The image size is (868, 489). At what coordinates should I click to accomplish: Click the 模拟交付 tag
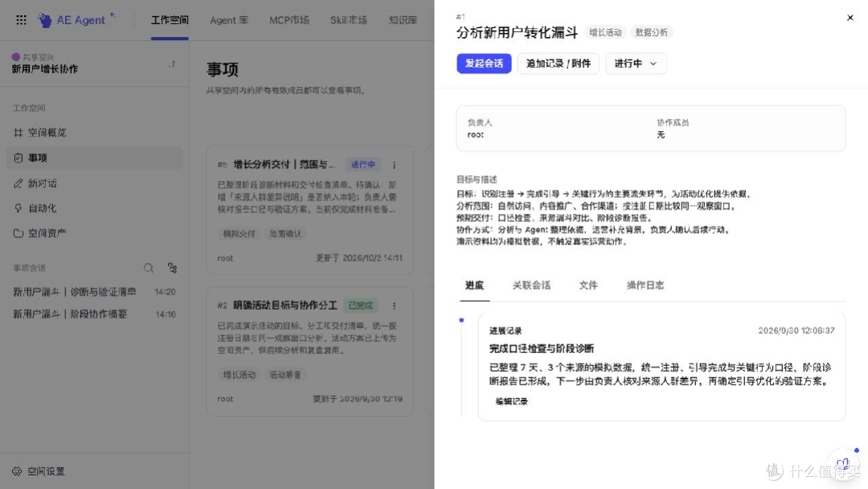click(240, 234)
